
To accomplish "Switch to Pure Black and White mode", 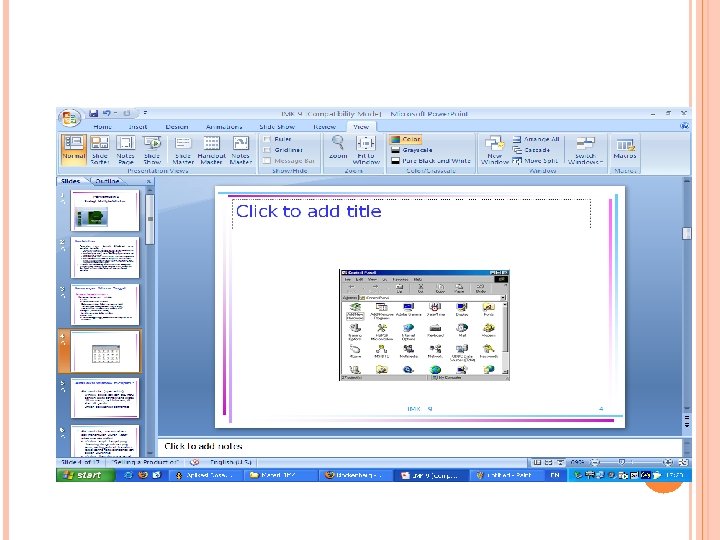I will coord(431,161).
